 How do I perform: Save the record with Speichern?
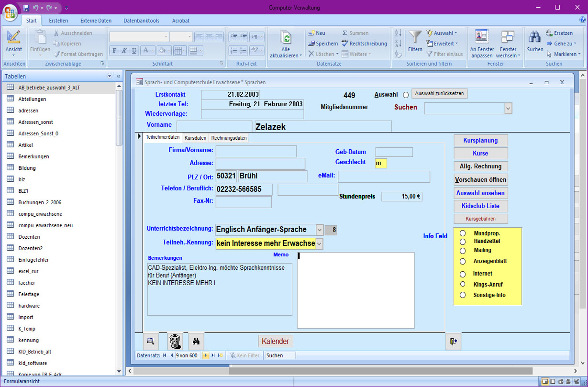323,44
